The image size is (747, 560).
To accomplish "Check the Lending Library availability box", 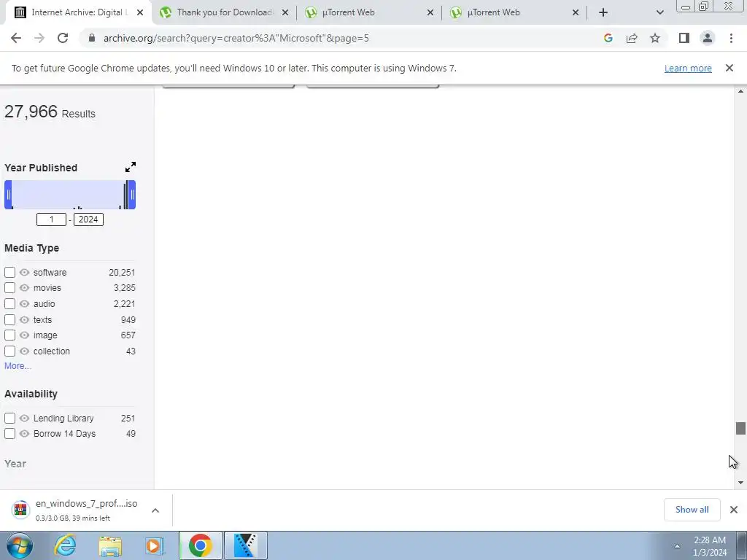I will click(x=9, y=418).
